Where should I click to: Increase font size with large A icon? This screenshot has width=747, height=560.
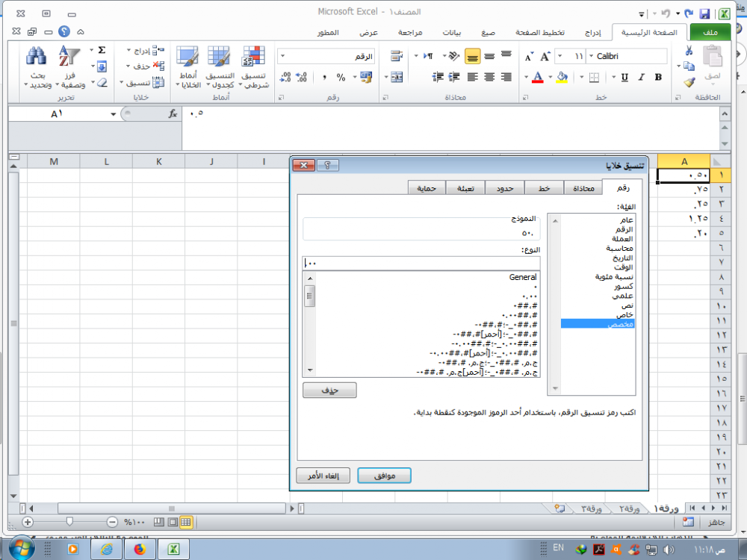tap(545, 57)
